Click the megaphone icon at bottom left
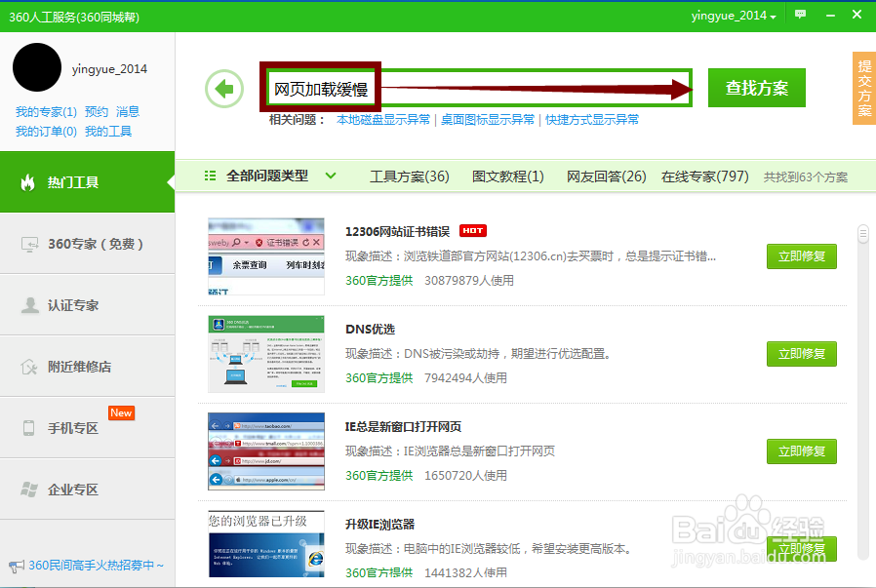The height and width of the screenshot is (588, 876). [17, 567]
